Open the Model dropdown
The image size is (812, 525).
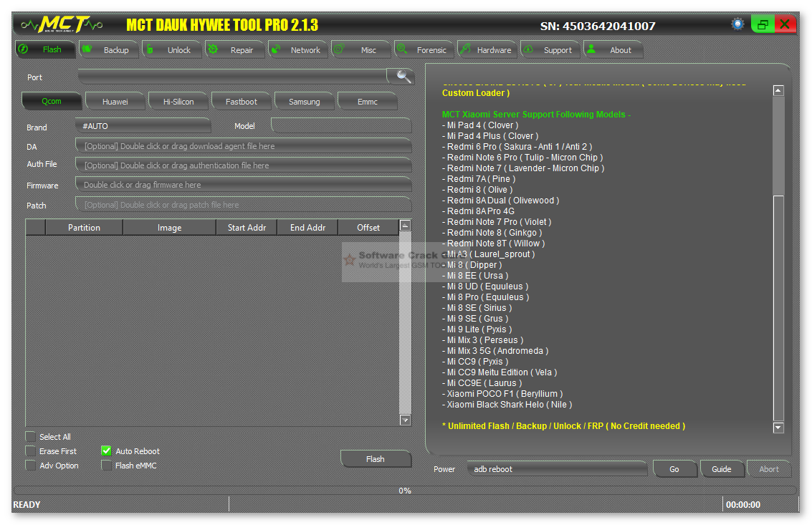pos(340,126)
